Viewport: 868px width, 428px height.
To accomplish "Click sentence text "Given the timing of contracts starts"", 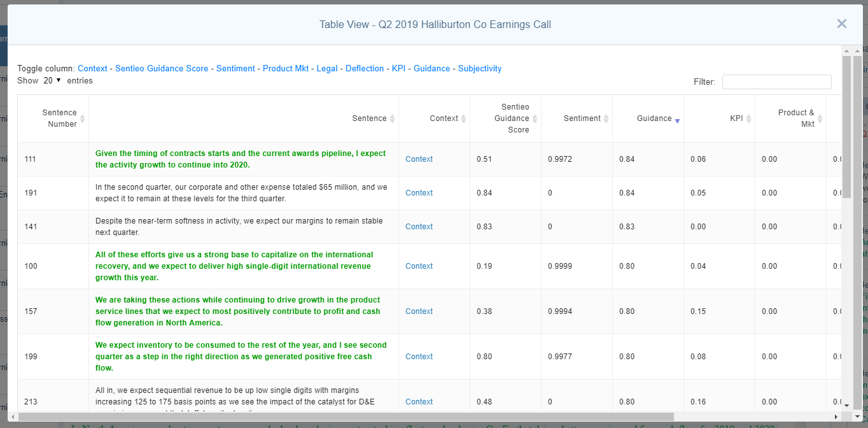I will [241, 159].
